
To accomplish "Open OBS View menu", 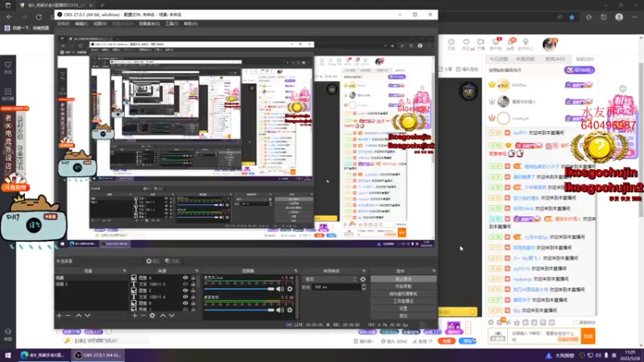I will coord(100,24).
